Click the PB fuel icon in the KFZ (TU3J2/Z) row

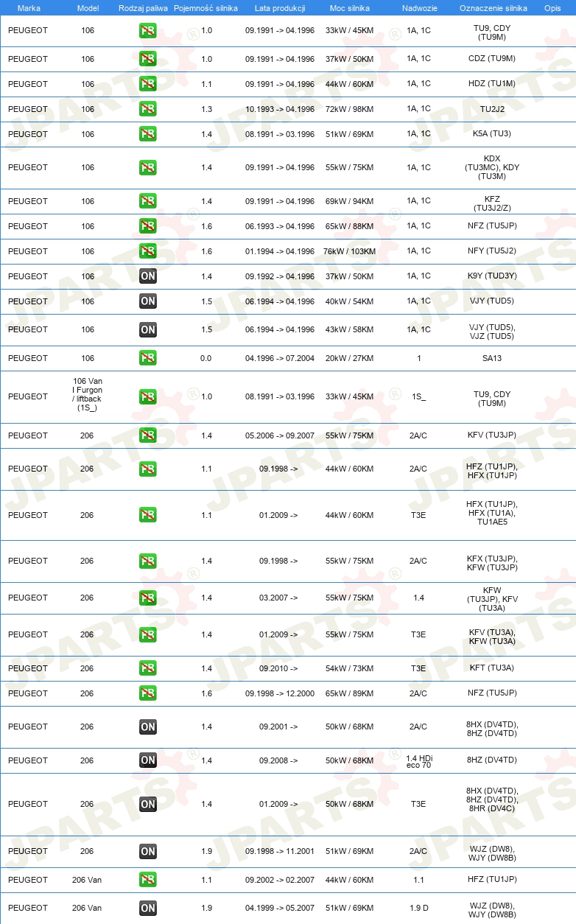148,201
